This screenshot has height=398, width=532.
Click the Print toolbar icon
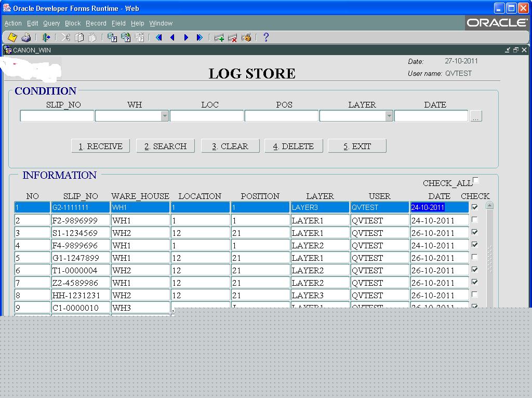26,37
